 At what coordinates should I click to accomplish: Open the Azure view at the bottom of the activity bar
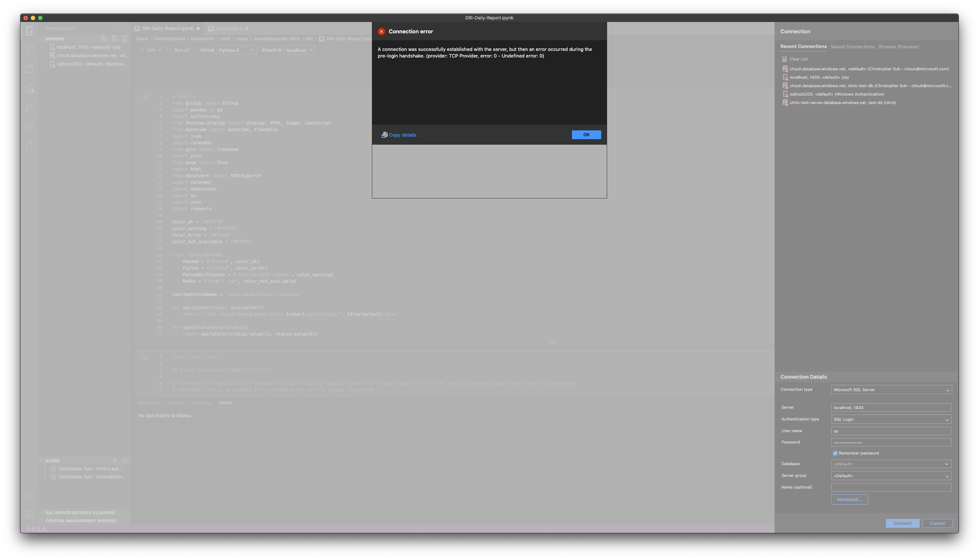(x=30, y=145)
